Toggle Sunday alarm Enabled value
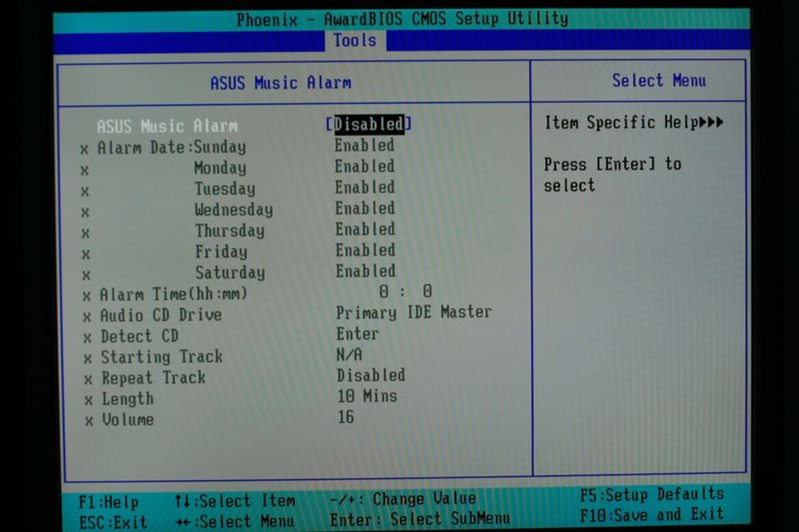Image resolution: width=799 pixels, height=532 pixels. 364,145
